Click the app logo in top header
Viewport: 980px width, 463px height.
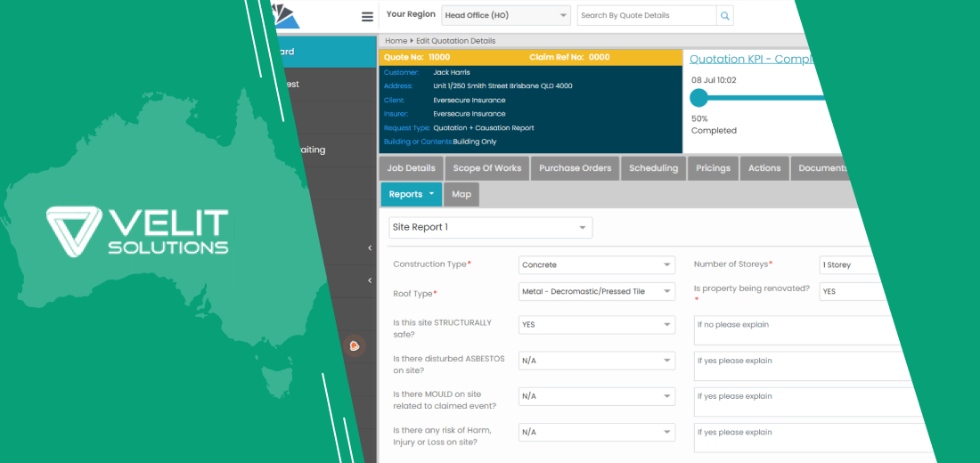288,14
